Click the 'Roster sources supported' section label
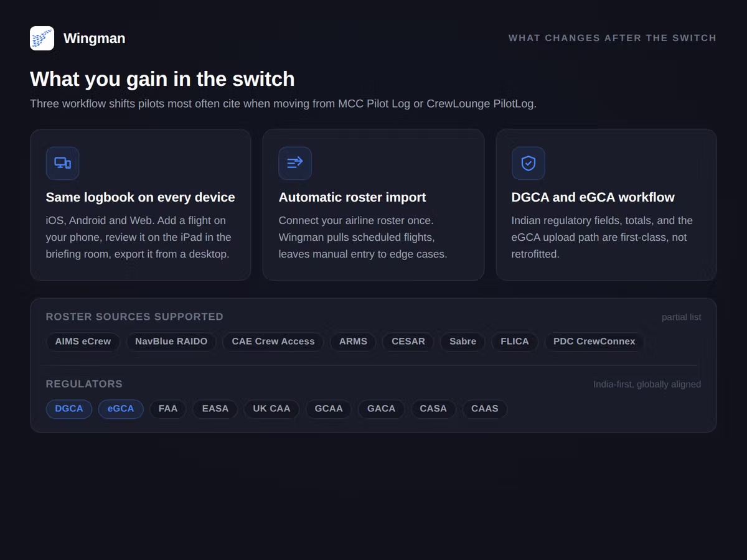Viewport: 747px width, 560px height. [134, 317]
